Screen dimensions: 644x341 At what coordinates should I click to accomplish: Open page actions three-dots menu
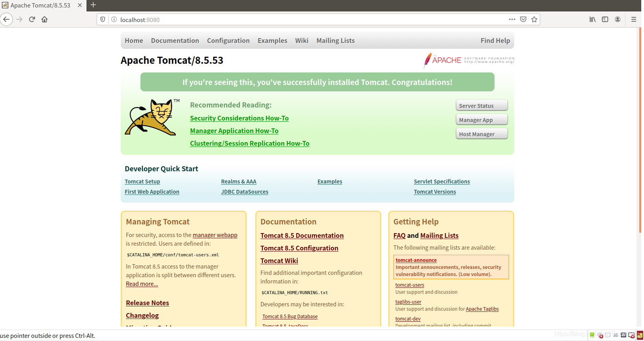pyautogui.click(x=512, y=19)
